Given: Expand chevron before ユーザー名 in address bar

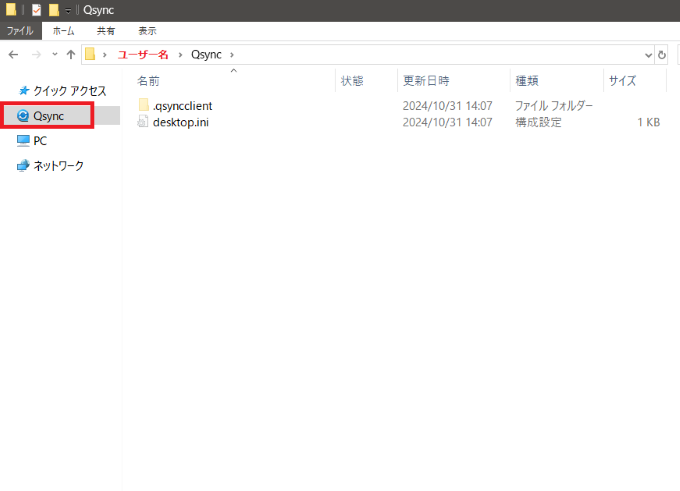Looking at the screenshot, I should [105, 55].
